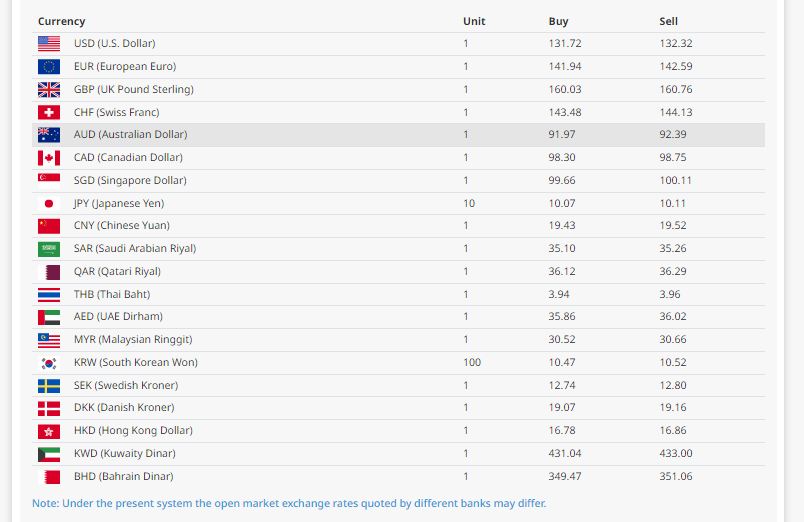Click the European Union flag icon
The image size is (804, 522).
click(49, 67)
